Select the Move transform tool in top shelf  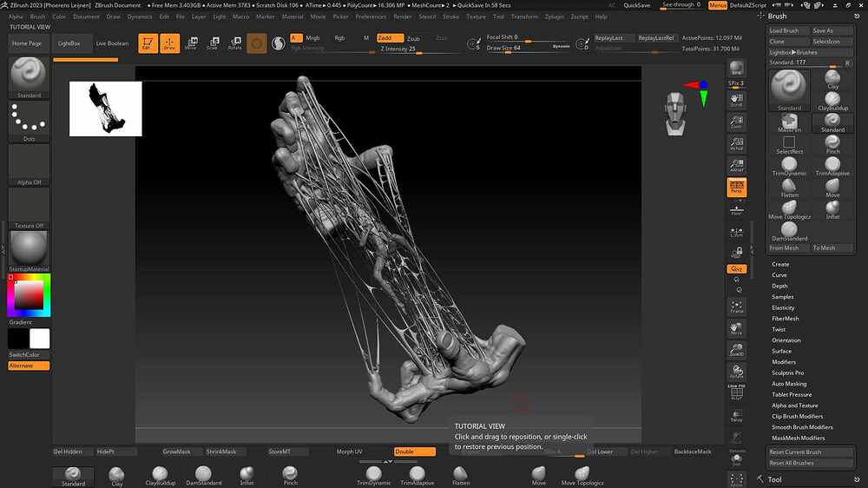coord(191,43)
